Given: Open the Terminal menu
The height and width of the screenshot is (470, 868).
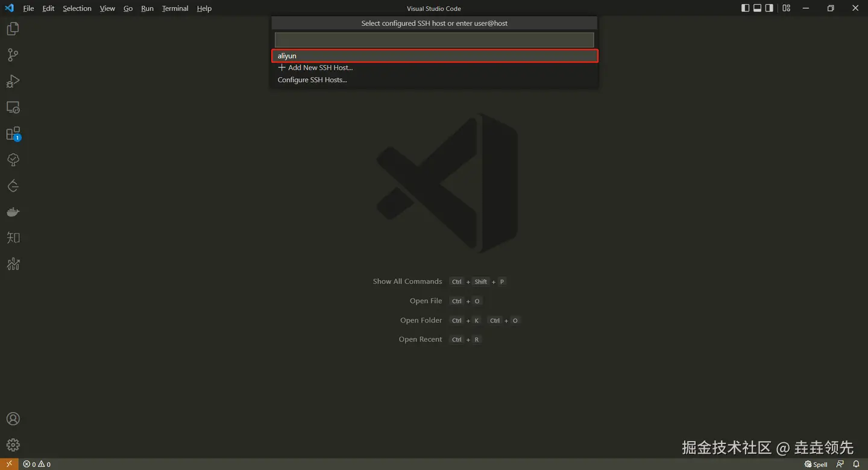Looking at the screenshot, I should [175, 8].
